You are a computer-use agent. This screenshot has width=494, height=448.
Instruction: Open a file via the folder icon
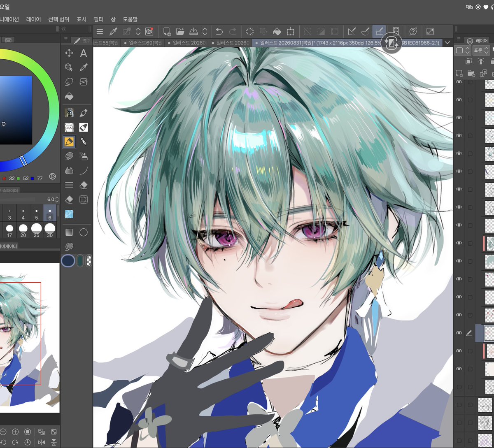[x=180, y=31]
